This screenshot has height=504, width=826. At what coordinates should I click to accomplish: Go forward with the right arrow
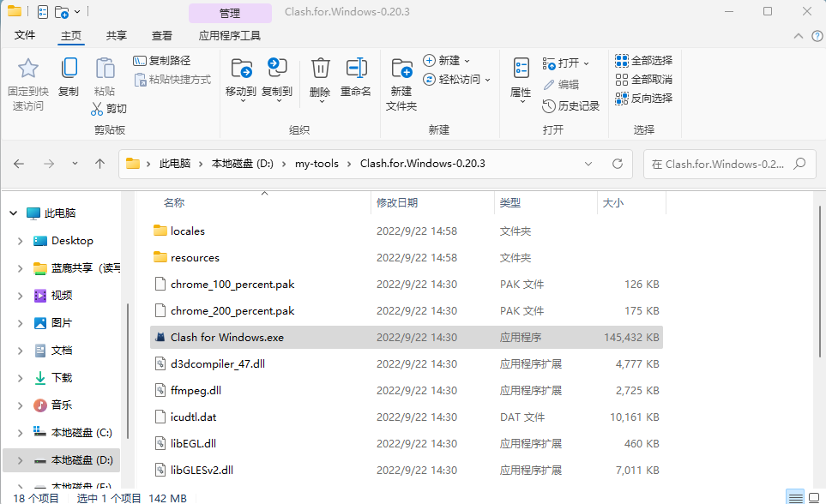pyautogui.click(x=49, y=164)
